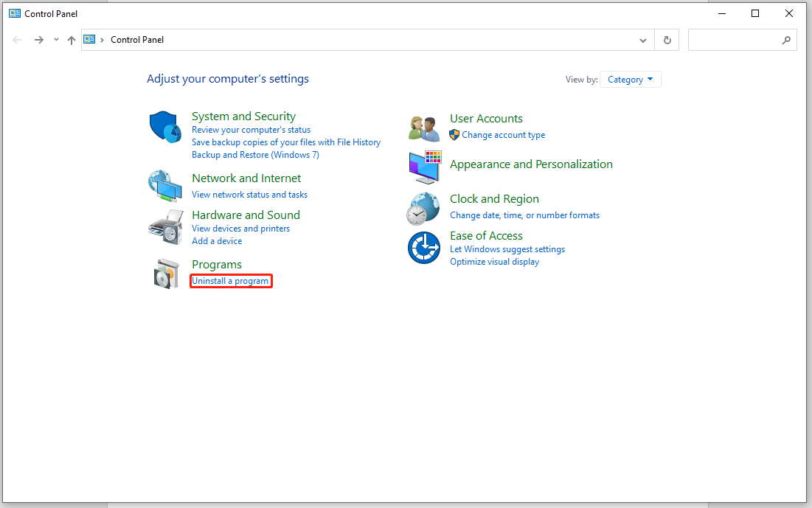
Task: Expand the address bar dropdown arrow
Action: 642,40
